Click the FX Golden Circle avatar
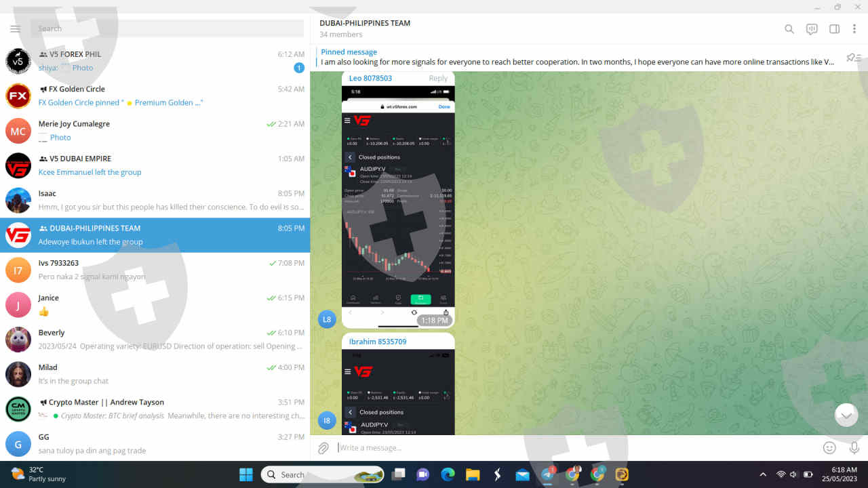 tap(18, 96)
